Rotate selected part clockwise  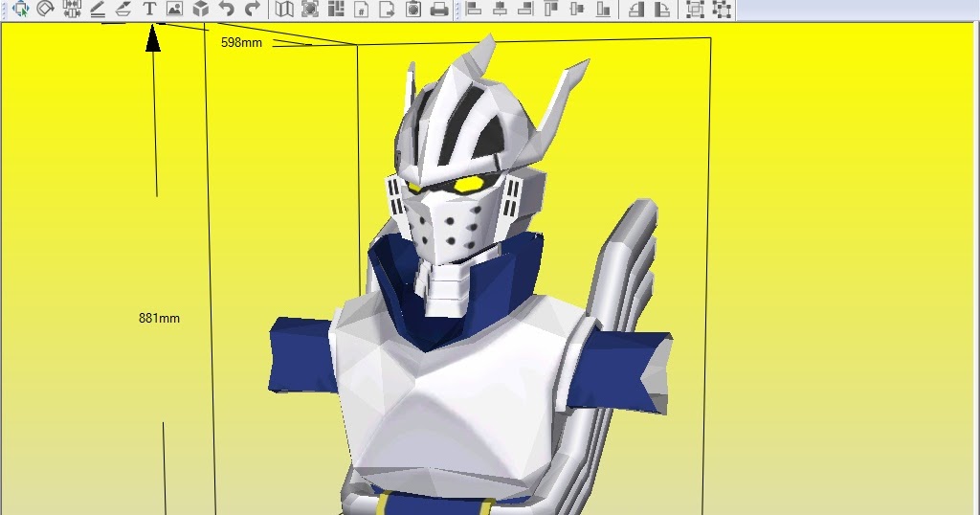[x=662, y=9]
